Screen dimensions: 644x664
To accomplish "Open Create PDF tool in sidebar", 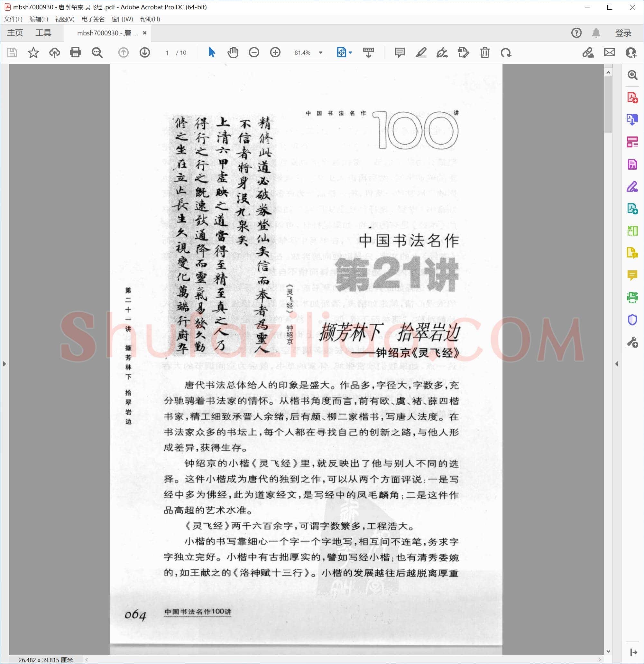I will tap(632, 97).
